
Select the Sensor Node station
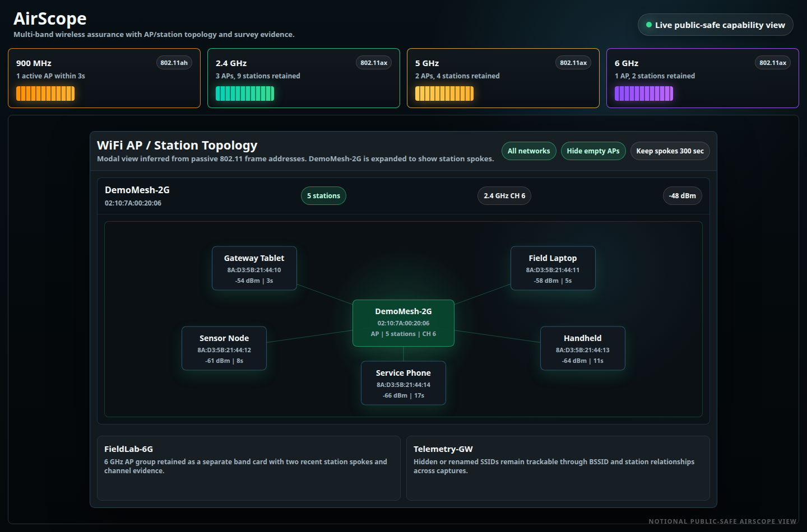click(x=224, y=348)
